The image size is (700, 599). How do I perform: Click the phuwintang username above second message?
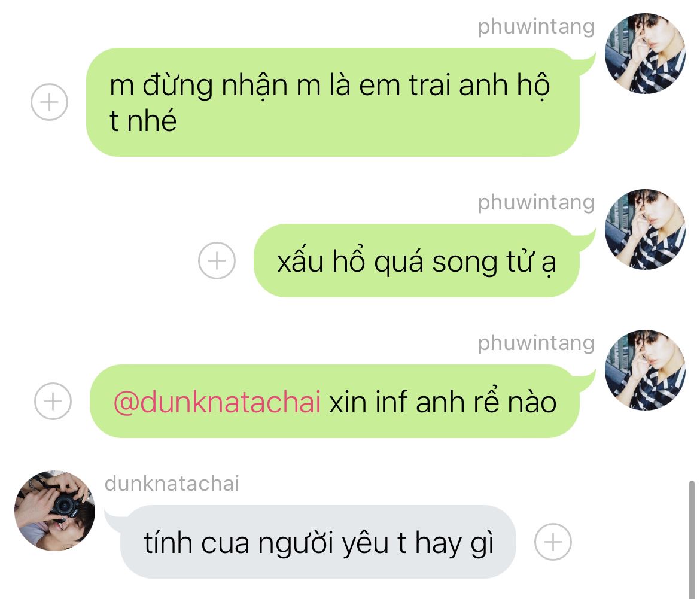535,203
